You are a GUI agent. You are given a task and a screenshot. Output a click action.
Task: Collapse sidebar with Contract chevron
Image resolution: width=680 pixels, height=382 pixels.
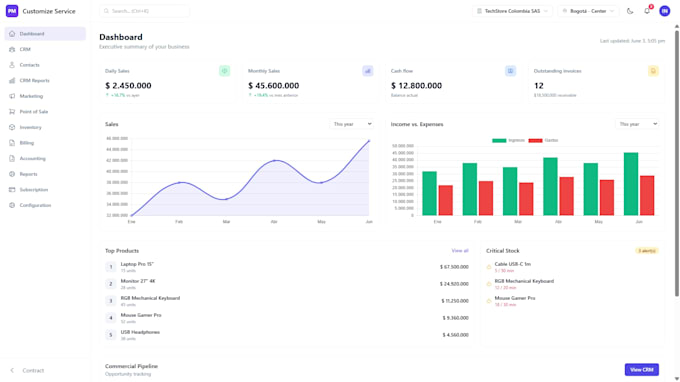coord(12,370)
